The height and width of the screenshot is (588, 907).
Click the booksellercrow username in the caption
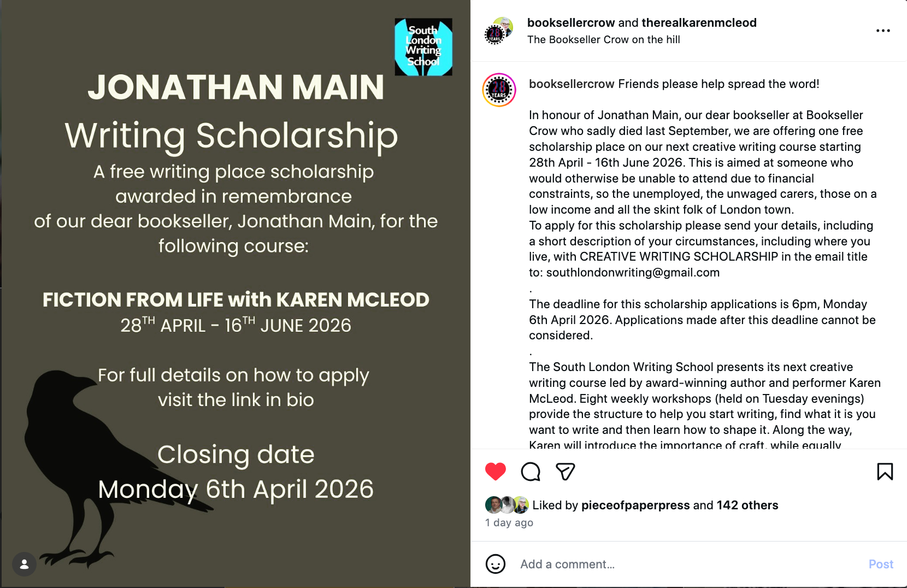pos(572,84)
